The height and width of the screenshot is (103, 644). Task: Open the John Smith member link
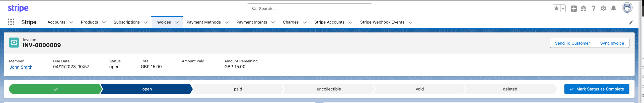pos(21,67)
